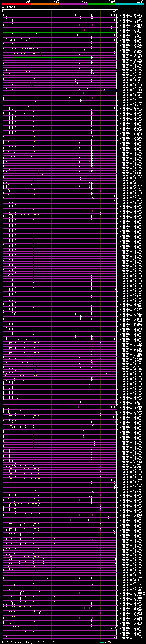
Task: Open hit UniRef100_A2EYE2
Action: (x=131, y=95)
